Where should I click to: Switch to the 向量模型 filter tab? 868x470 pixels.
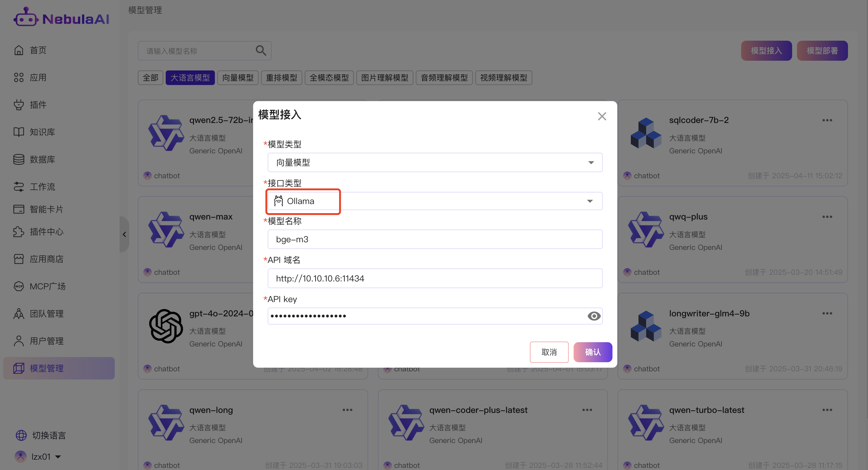238,77
